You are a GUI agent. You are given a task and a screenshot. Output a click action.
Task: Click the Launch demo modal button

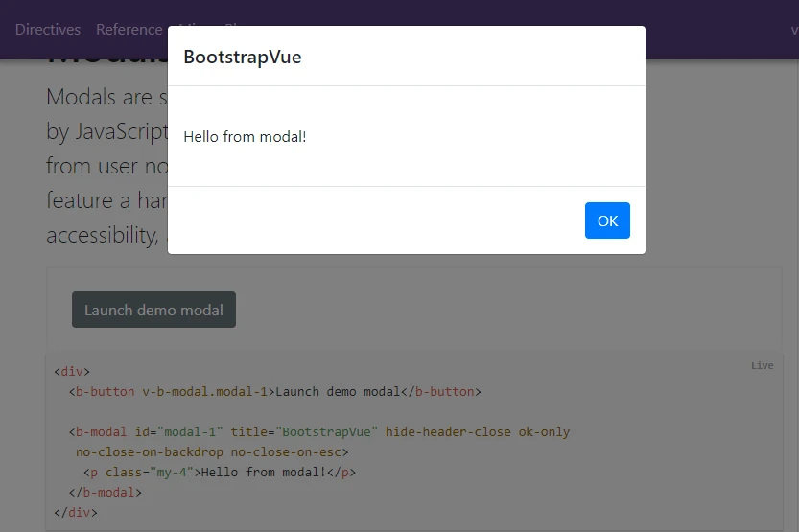click(x=153, y=310)
